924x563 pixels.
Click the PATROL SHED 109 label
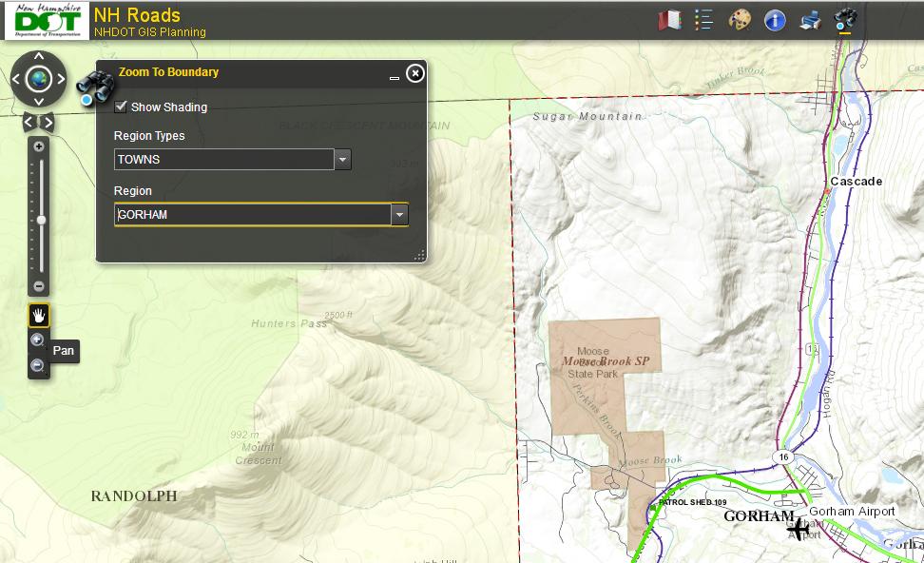pyautogui.click(x=692, y=502)
